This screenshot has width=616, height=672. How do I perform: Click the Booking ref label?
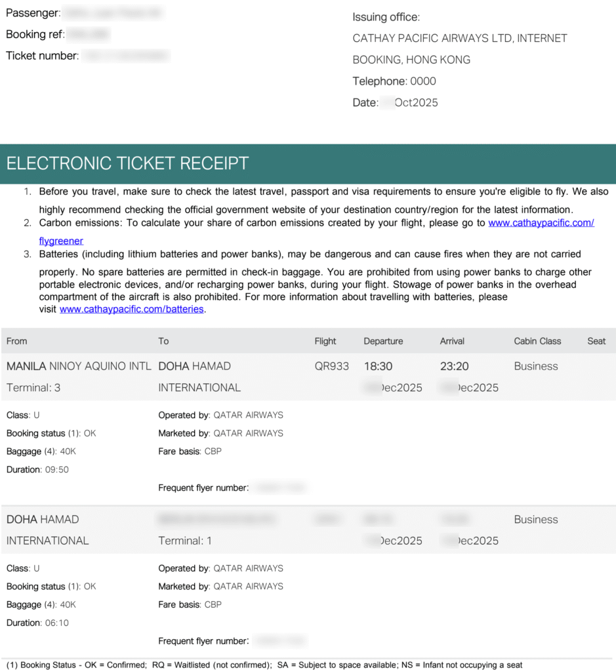tap(35, 34)
